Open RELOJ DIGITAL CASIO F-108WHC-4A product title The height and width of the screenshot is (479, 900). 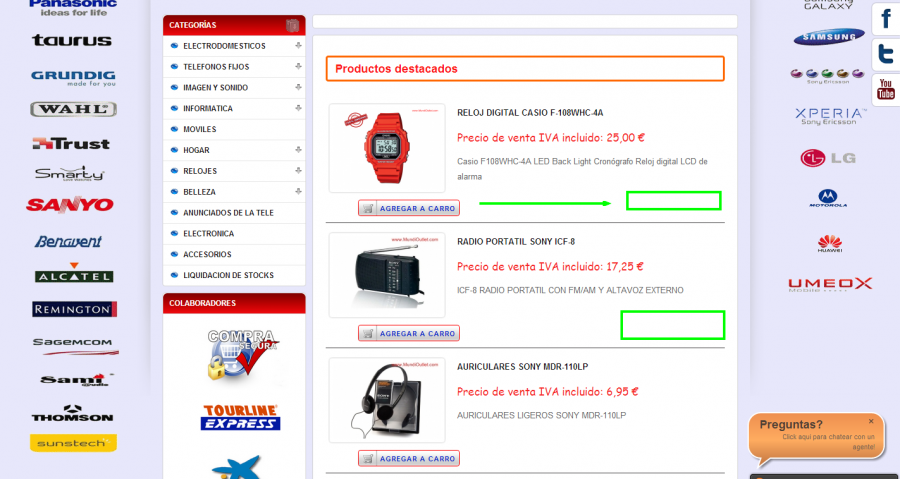530,113
